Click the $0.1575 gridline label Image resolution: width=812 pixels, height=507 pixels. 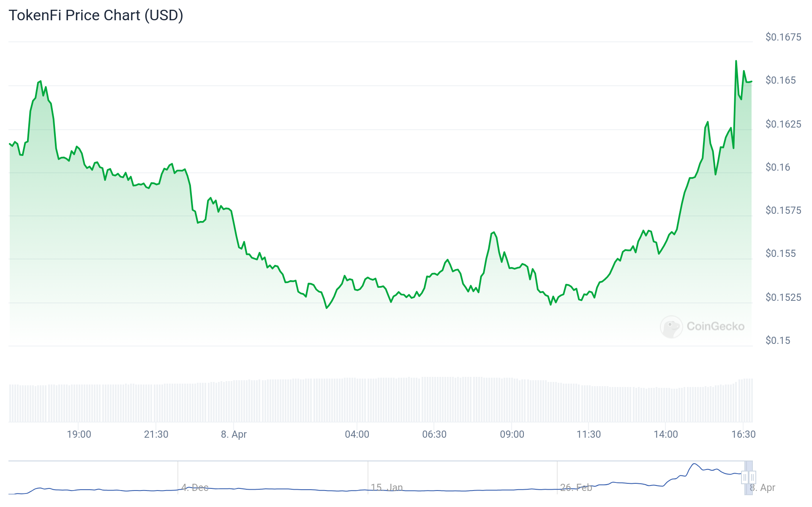click(x=783, y=210)
